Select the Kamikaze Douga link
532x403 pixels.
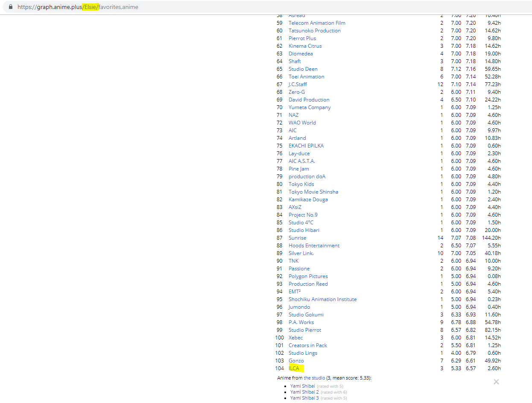click(x=308, y=200)
